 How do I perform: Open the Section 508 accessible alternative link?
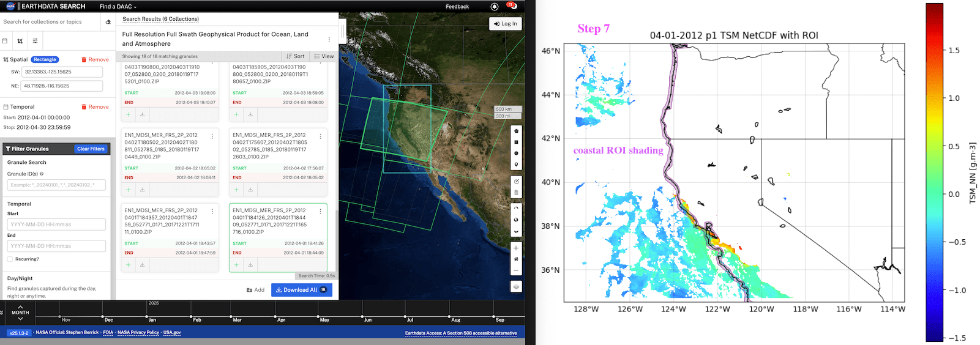click(461, 333)
